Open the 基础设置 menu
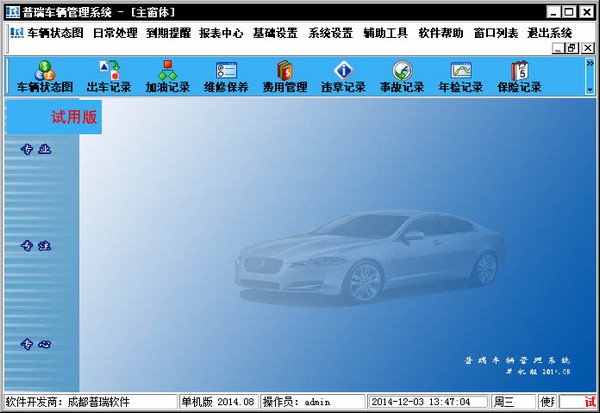The width and height of the screenshot is (600, 413). coord(275,33)
